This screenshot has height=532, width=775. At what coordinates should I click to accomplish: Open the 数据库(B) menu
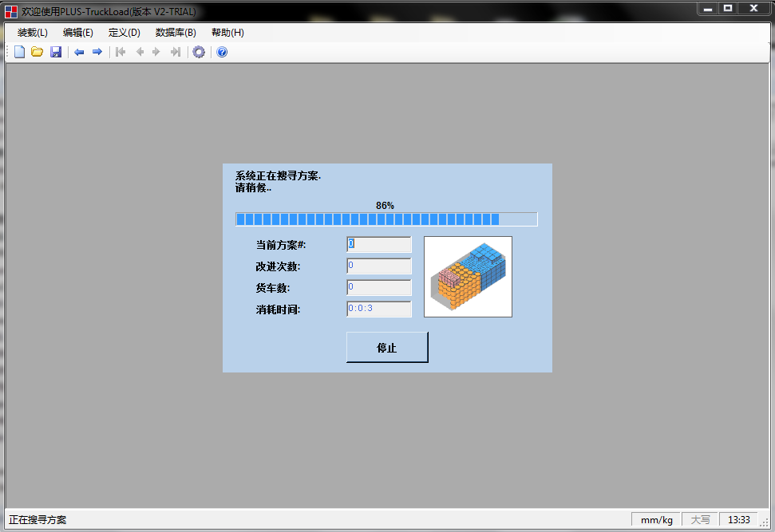[176, 33]
